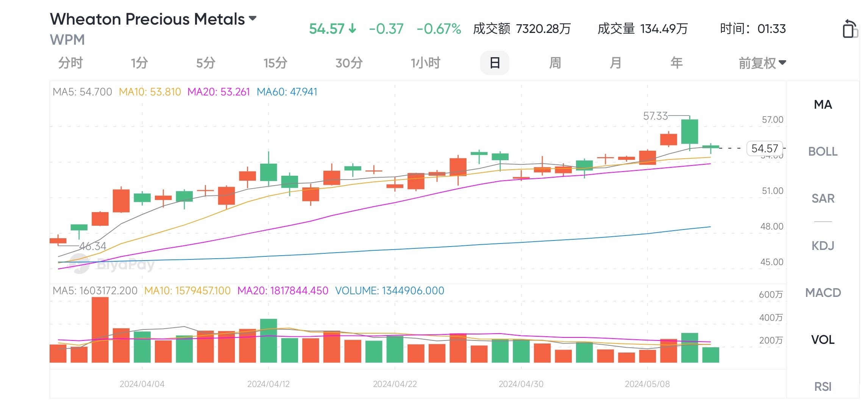Toggle the SAR indicator overlay
Screen dimensions: 868x409
[823, 198]
